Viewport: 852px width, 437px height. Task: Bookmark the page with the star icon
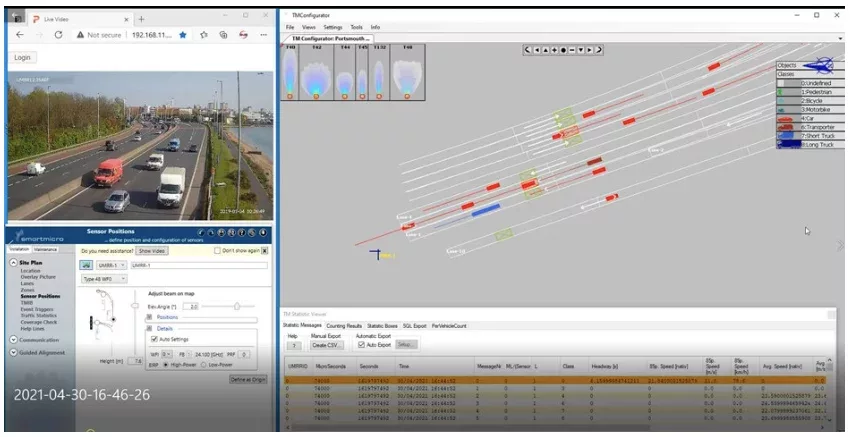(182, 33)
